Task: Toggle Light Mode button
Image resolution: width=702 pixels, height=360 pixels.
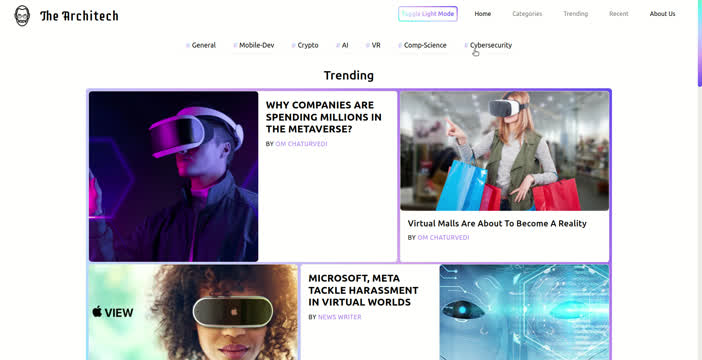Action: 428,14
